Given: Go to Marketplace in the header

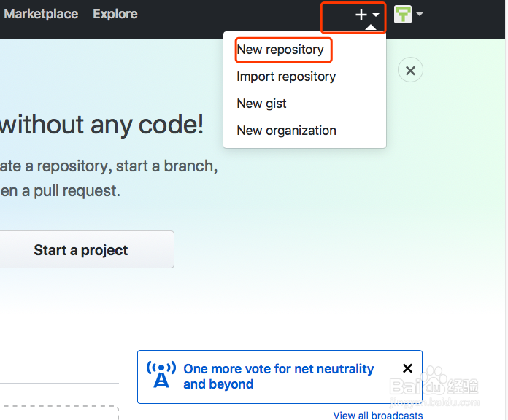Looking at the screenshot, I should point(41,14).
